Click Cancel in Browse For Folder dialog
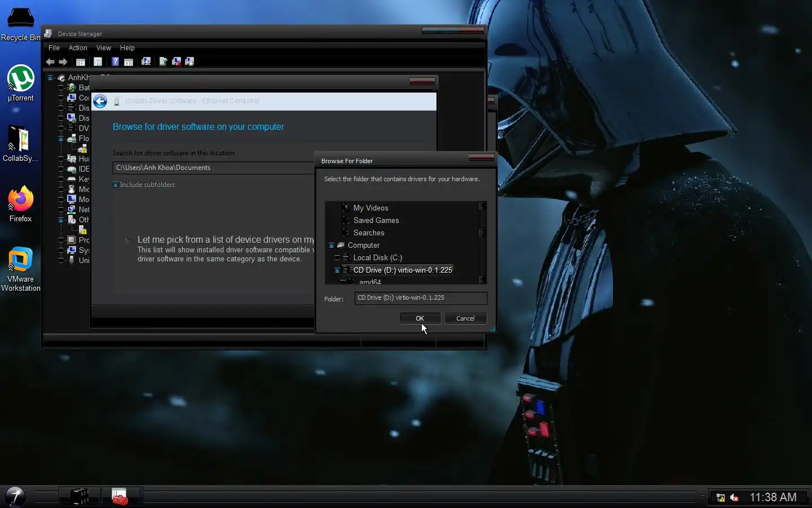The width and height of the screenshot is (812, 508). click(x=465, y=318)
